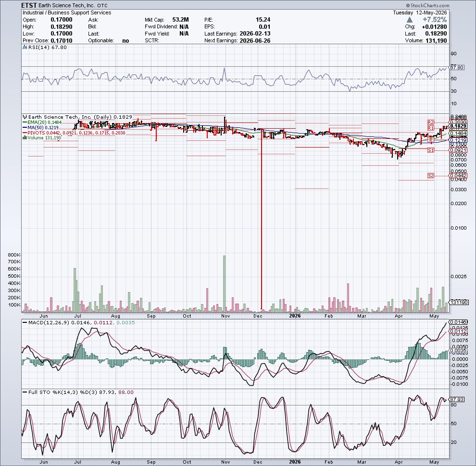This screenshot has width=476, height=466.
Task: Click the High value 0.18290
Action: pyautogui.click(x=62, y=27)
